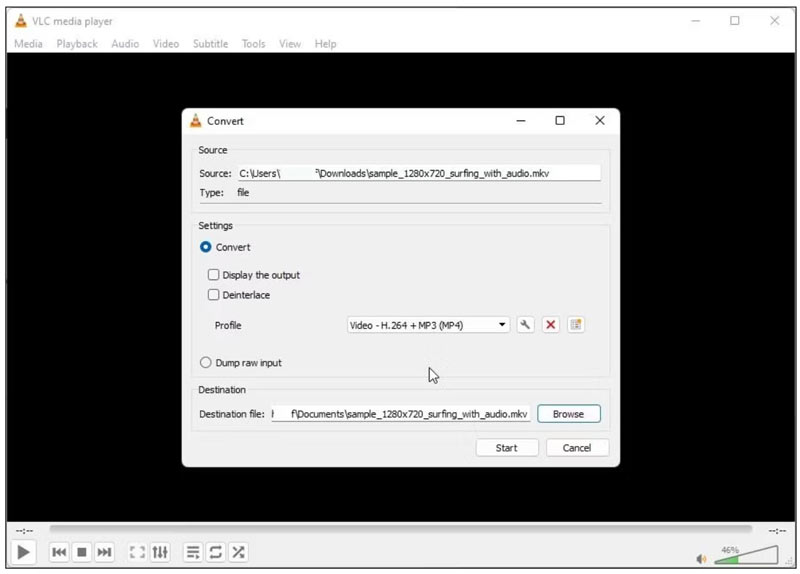Enable the Deinterlace checkbox
Screen dimensions: 800x574
(213, 295)
